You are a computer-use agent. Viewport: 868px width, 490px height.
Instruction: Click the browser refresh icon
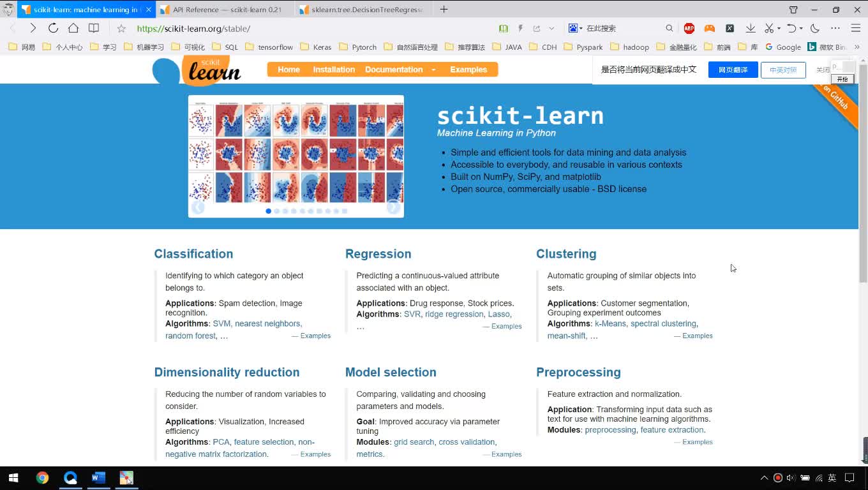53,28
